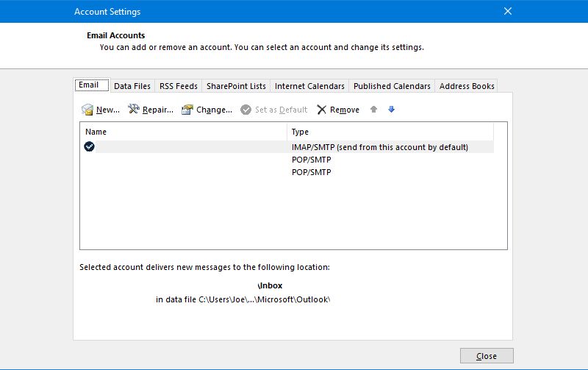
Task: Sort accounts by the Type column header
Action: pyautogui.click(x=390, y=132)
